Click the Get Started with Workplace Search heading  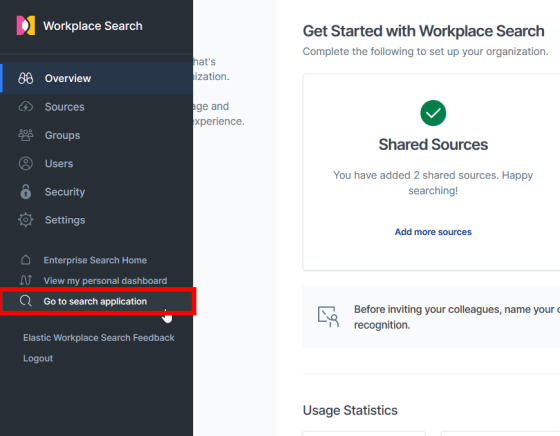tap(423, 31)
